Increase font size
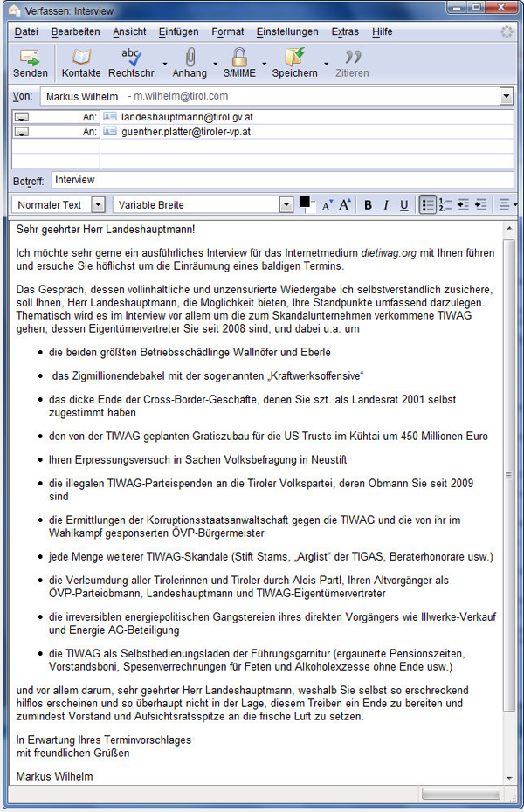The image size is (524, 812). 345,205
